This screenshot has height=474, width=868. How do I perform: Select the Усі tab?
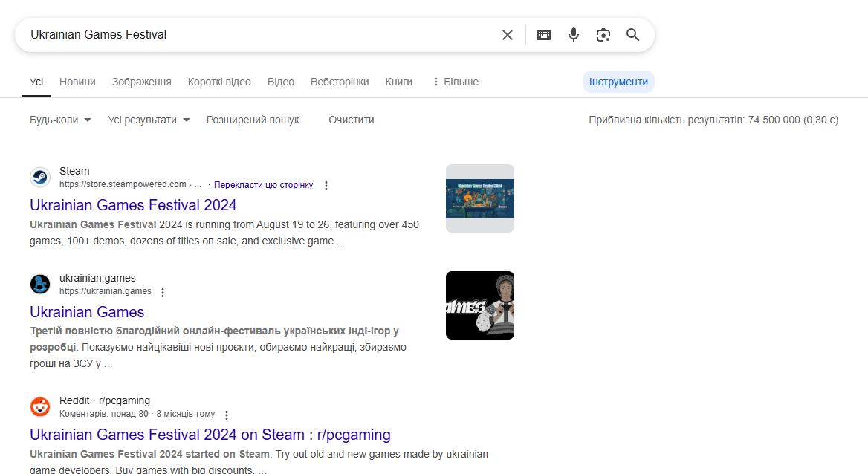(x=36, y=82)
